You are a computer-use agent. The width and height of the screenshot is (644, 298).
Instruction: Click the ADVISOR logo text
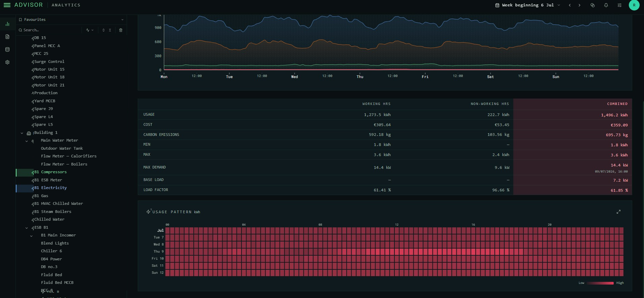coord(29,5)
